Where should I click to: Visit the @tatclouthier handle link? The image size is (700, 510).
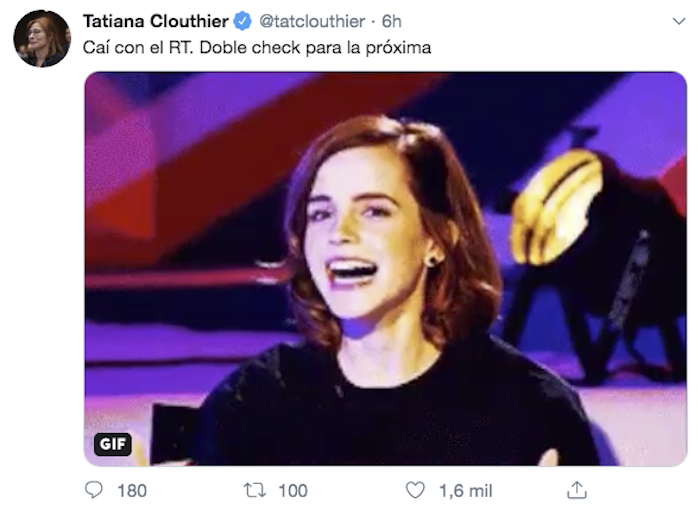(312, 21)
